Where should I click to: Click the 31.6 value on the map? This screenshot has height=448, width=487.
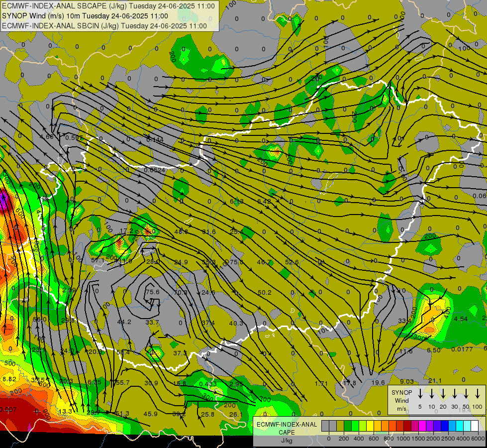tap(209, 232)
